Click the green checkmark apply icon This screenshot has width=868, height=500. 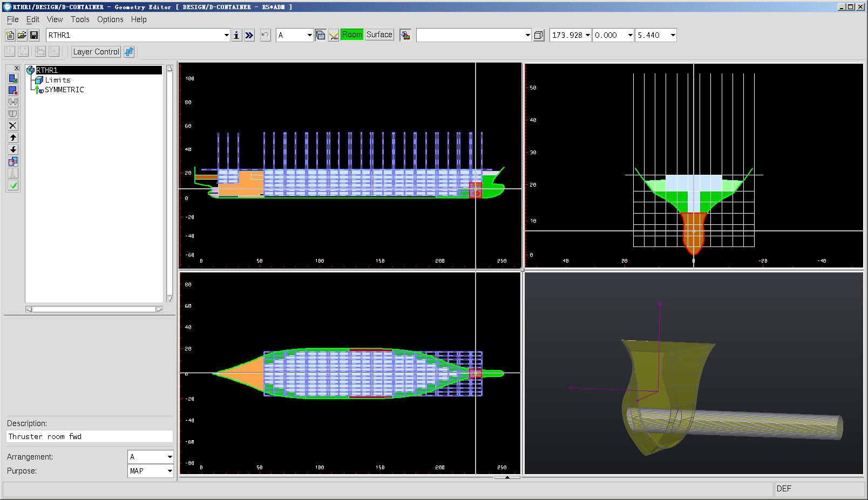(13, 185)
